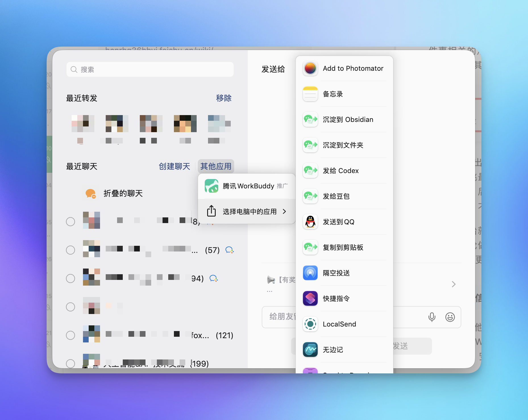Image resolution: width=528 pixels, height=420 pixels.
Task: Select the radio button for the 94) chat
Action: [70, 278]
